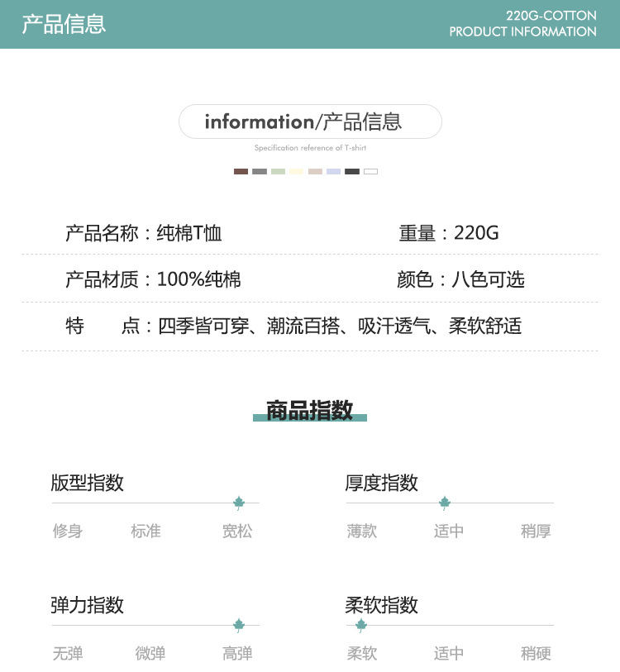Click the light green color swatch

[x=278, y=171]
